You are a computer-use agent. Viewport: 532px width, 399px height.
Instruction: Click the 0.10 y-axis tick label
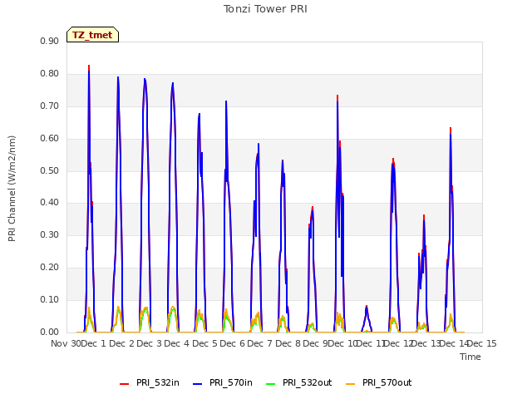pyautogui.click(x=50, y=299)
